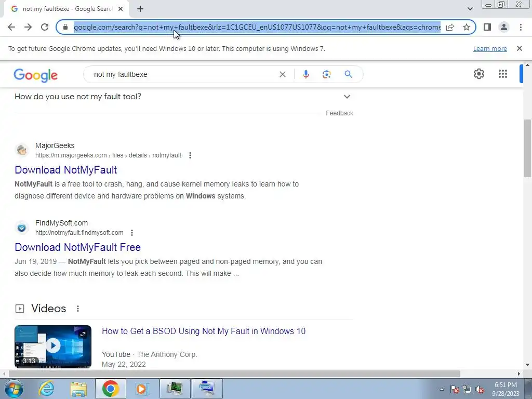Clear the search box text
The width and height of the screenshot is (532, 399).
282,74
